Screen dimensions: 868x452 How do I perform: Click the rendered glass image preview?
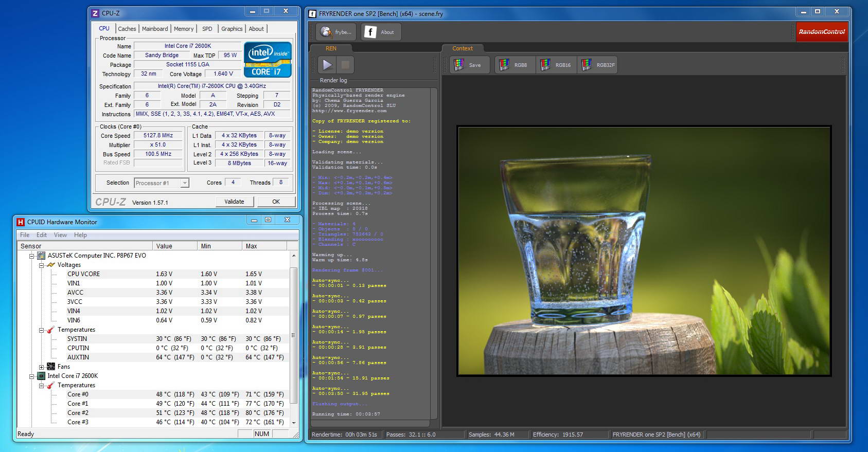644,250
